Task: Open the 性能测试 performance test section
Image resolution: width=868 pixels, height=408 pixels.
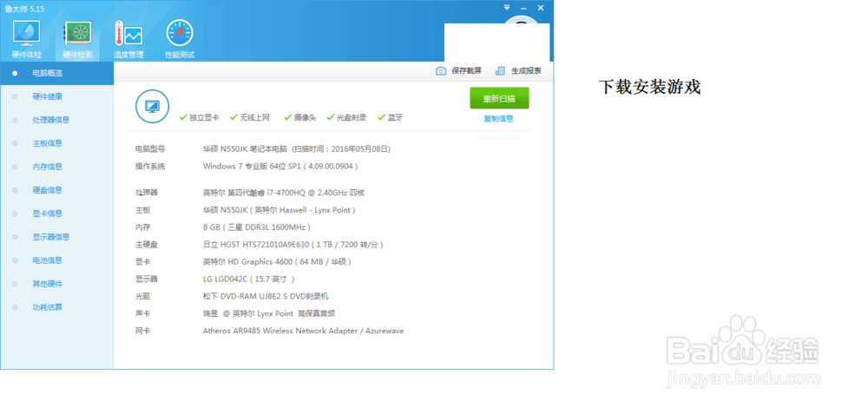Action: (x=180, y=40)
